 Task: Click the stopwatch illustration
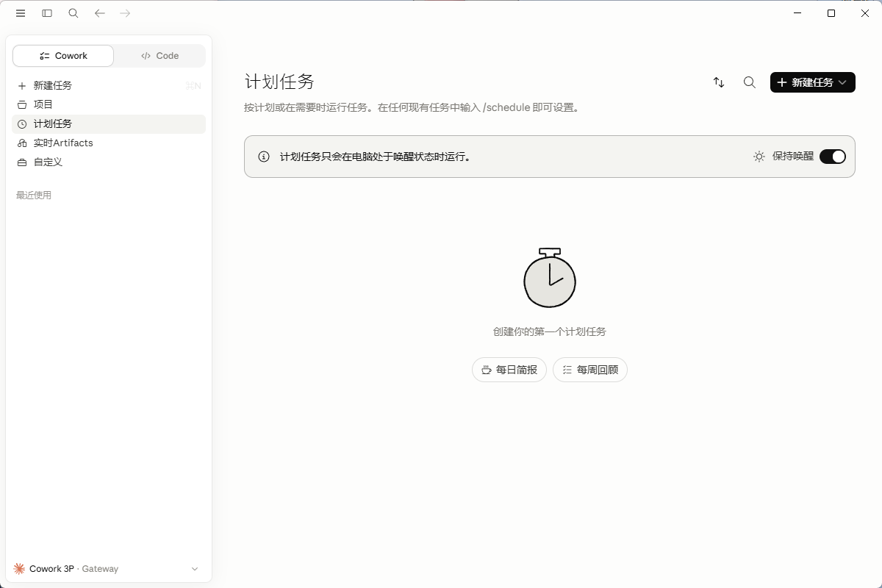click(x=550, y=278)
